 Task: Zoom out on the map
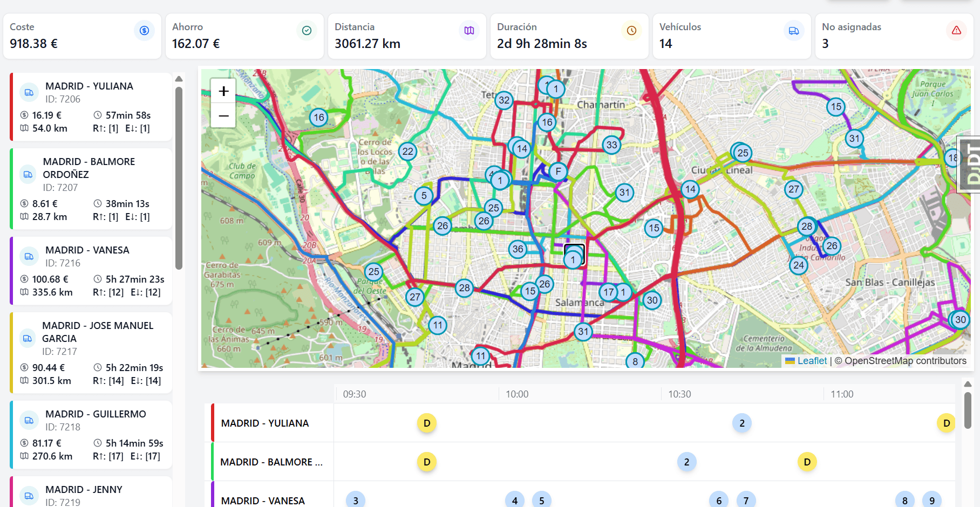[223, 115]
